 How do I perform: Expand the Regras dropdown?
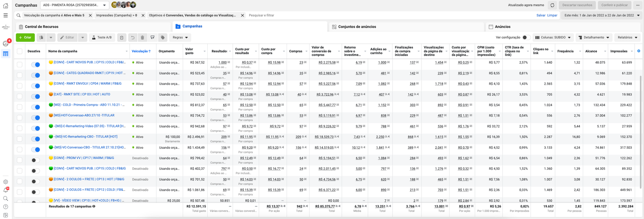pyautogui.click(x=180, y=38)
